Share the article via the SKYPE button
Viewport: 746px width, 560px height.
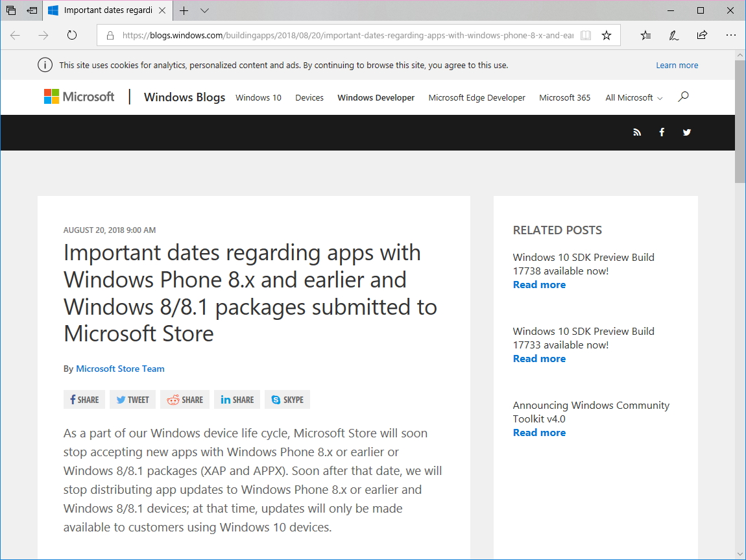pos(287,399)
